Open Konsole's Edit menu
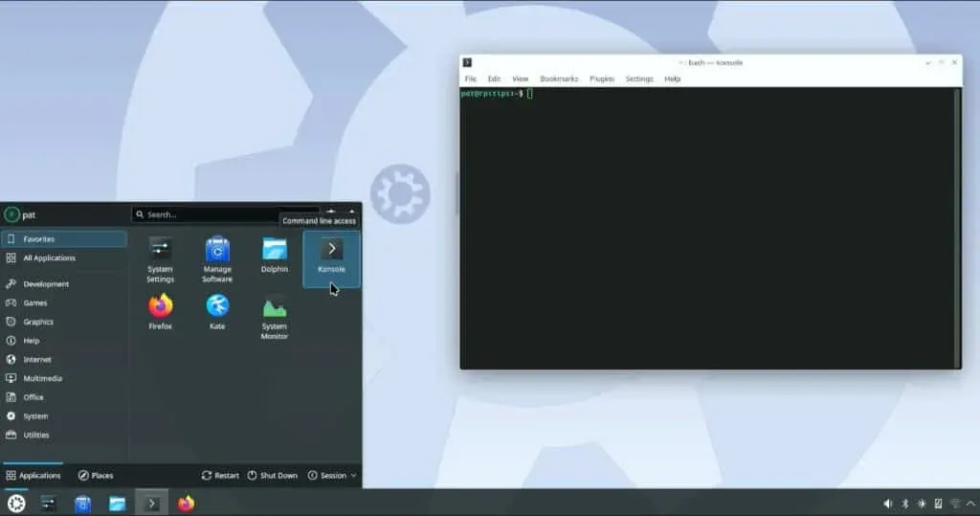The width and height of the screenshot is (980, 516). pos(495,79)
